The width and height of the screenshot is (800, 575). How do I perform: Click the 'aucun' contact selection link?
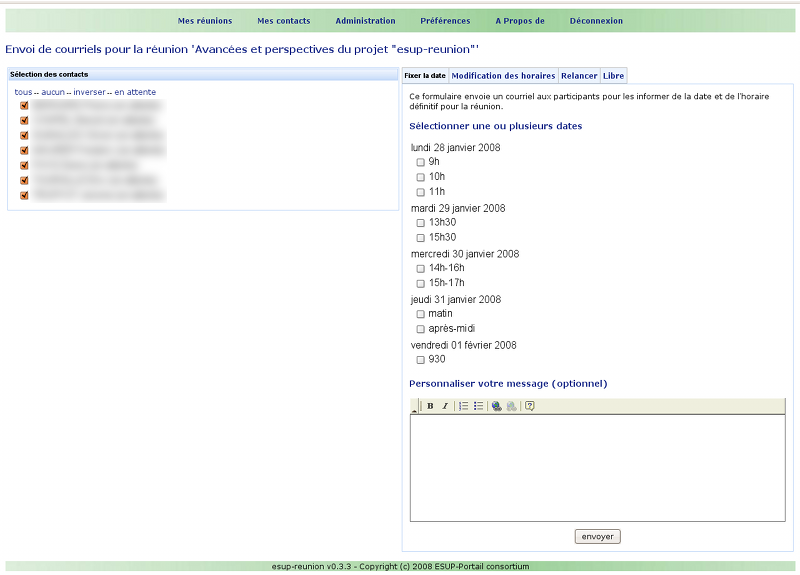point(53,92)
